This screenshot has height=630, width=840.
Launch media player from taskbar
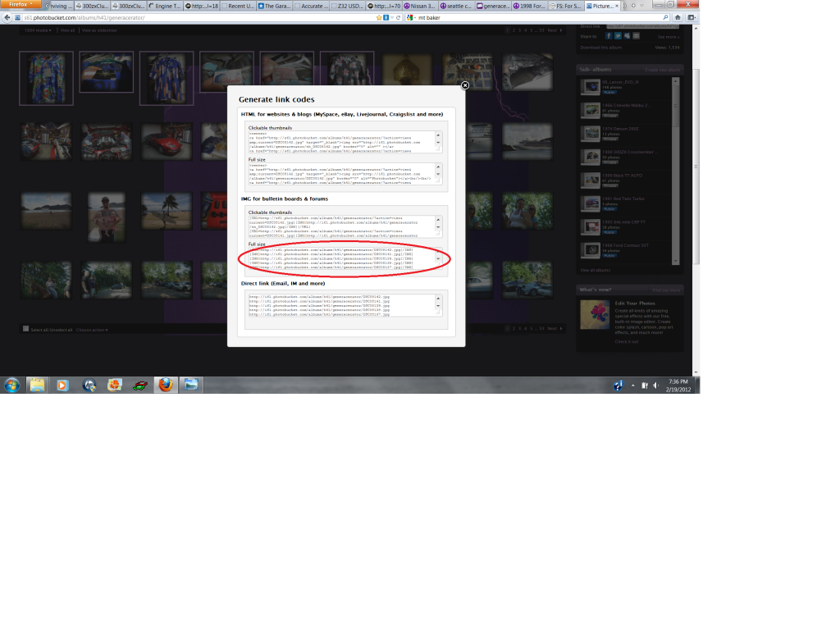click(62, 386)
